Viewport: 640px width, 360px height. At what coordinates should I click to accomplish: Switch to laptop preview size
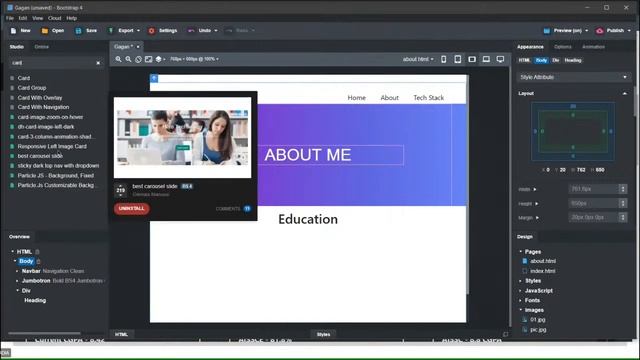pyautogui.click(x=486, y=59)
